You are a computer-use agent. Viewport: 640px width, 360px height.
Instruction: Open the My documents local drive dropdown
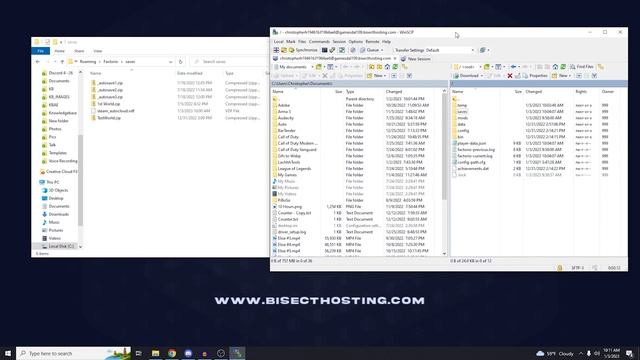[x=293, y=67]
